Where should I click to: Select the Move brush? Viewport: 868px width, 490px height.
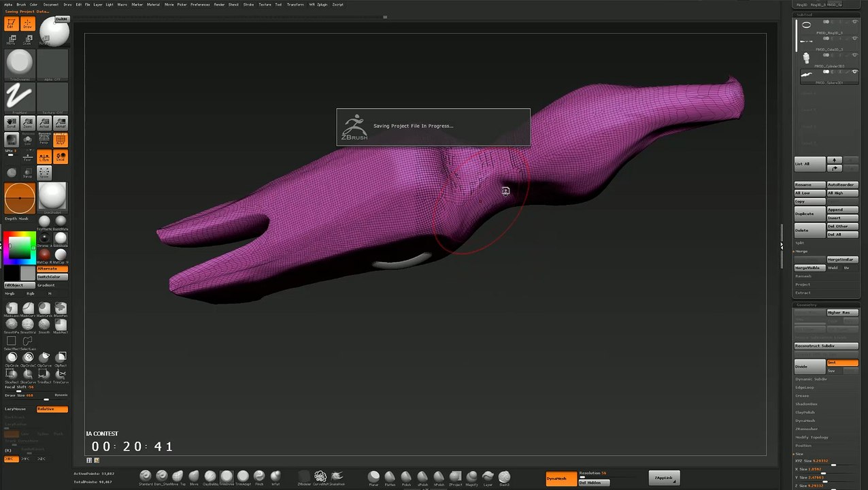tap(194, 476)
